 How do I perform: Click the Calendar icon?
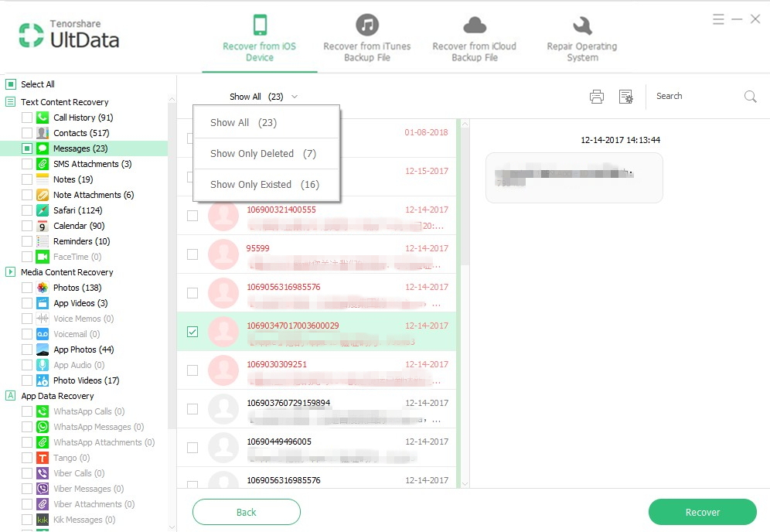[x=43, y=226]
